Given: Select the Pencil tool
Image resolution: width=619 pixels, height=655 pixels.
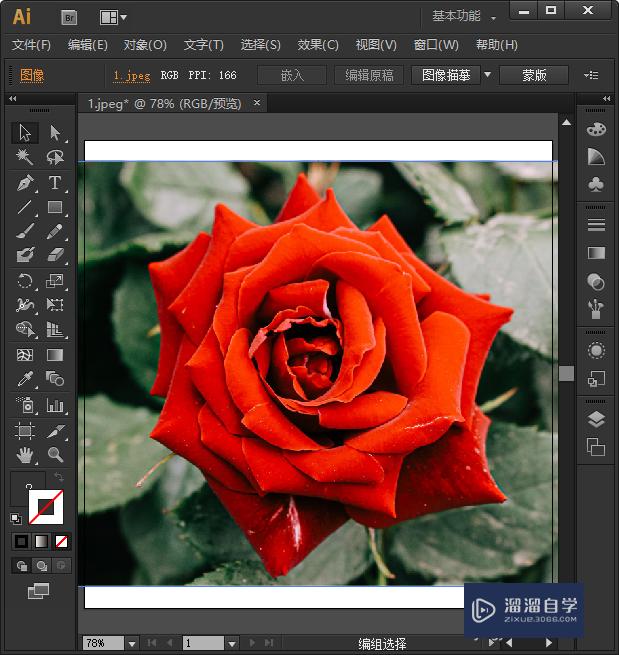Looking at the screenshot, I should (55, 231).
